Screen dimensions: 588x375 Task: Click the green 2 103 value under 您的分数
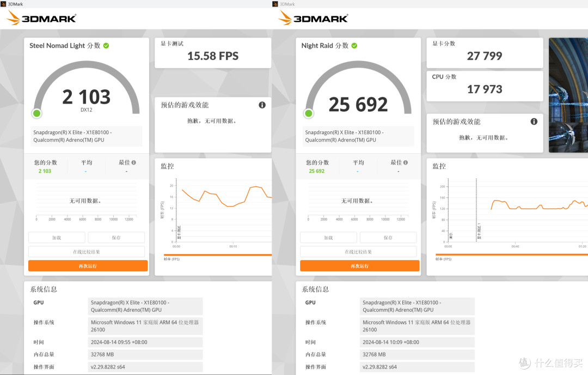click(x=45, y=171)
